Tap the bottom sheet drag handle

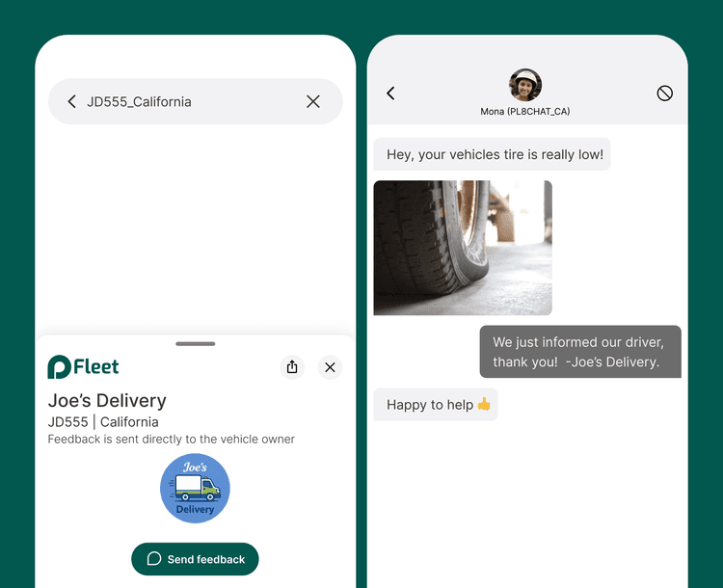(x=196, y=343)
